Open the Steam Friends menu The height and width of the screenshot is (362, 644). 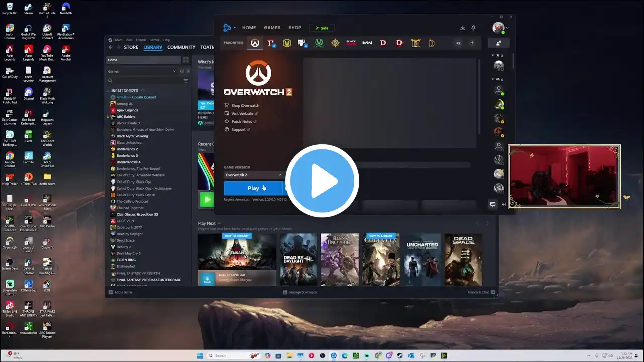(x=141, y=40)
